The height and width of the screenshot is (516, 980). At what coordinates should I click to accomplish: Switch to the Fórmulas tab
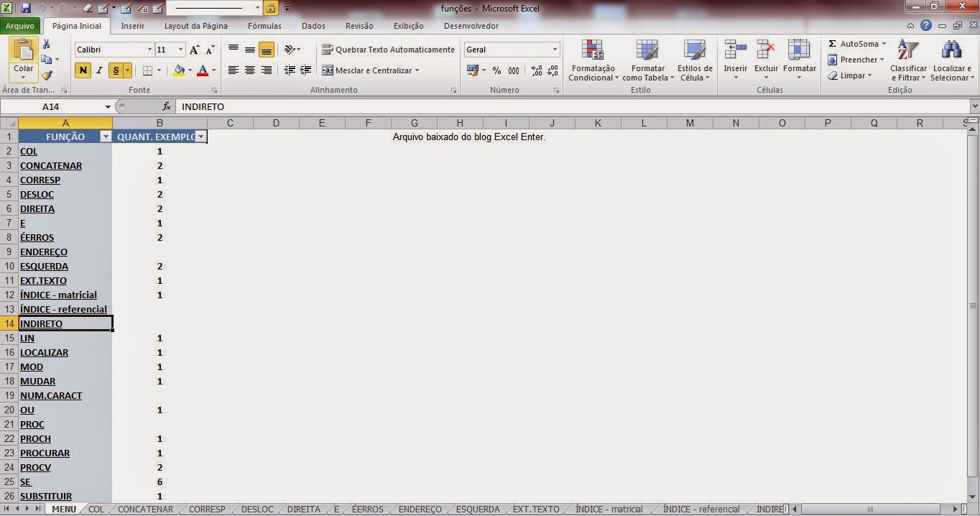pyautogui.click(x=264, y=26)
